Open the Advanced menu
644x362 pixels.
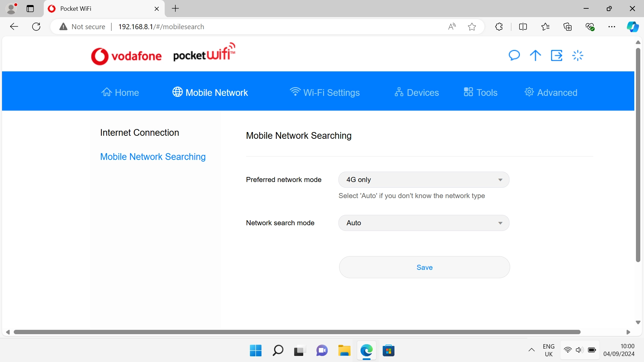(551, 93)
